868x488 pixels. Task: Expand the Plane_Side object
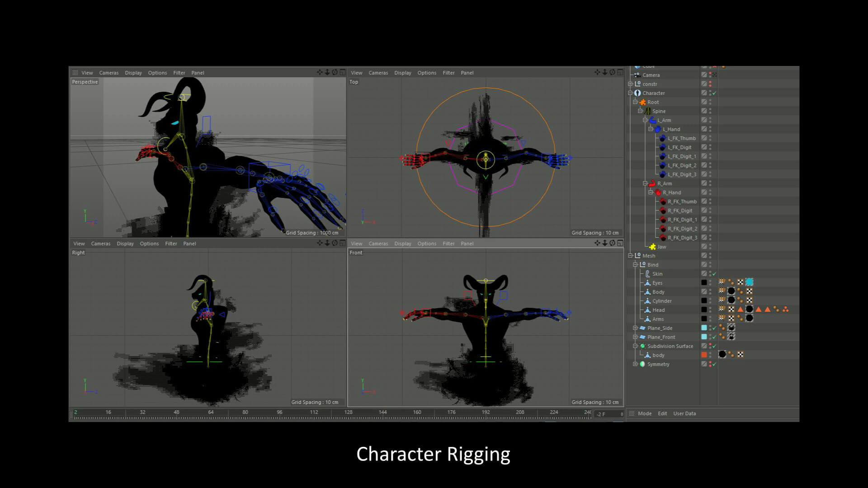click(x=635, y=328)
